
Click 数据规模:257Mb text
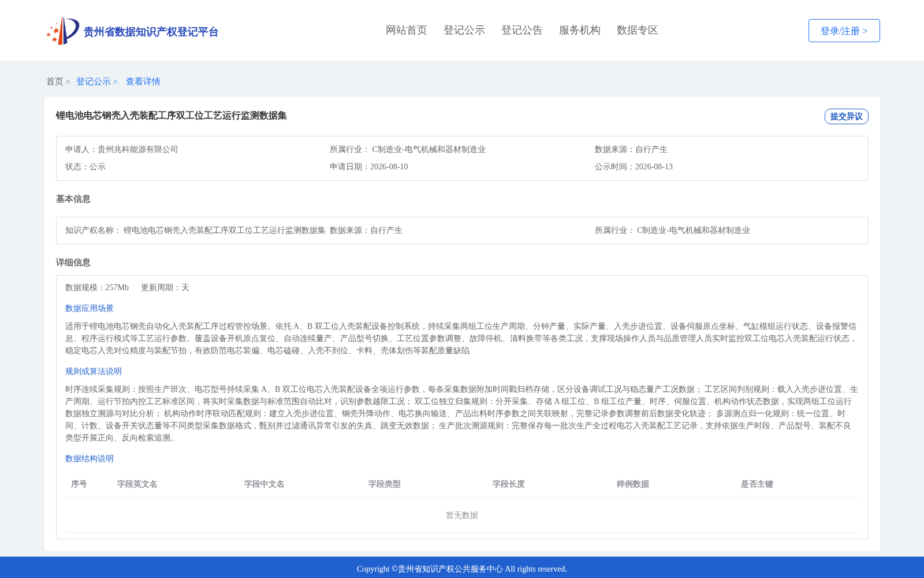97,287
